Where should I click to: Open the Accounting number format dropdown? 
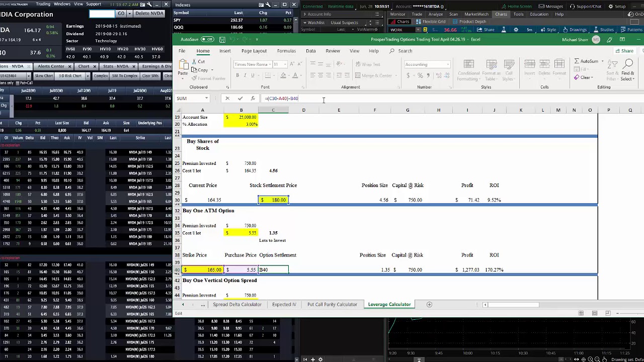point(448,64)
